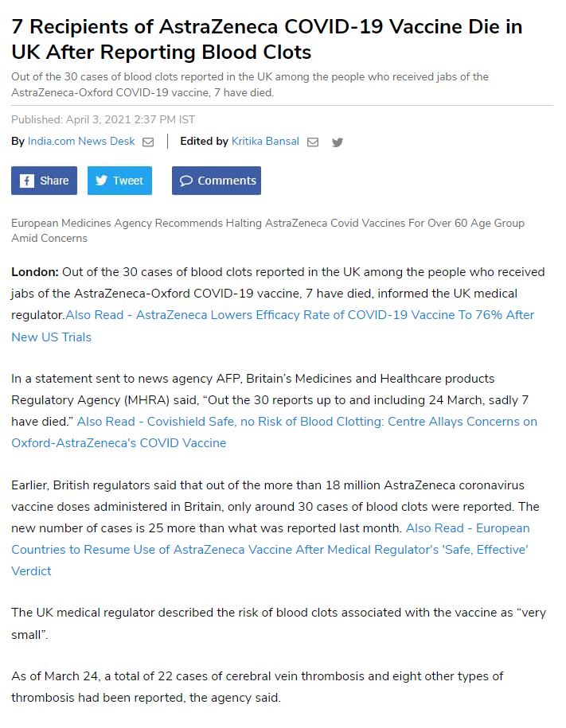Tweet the article using the Tweet button
566x728 pixels.
tap(119, 180)
